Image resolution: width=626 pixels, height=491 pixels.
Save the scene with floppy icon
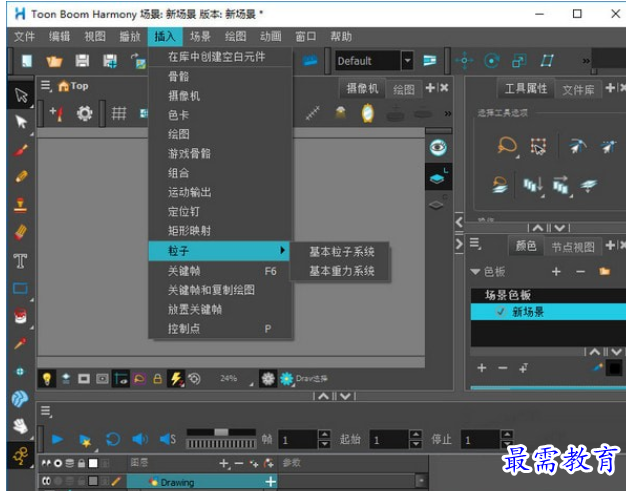82,61
